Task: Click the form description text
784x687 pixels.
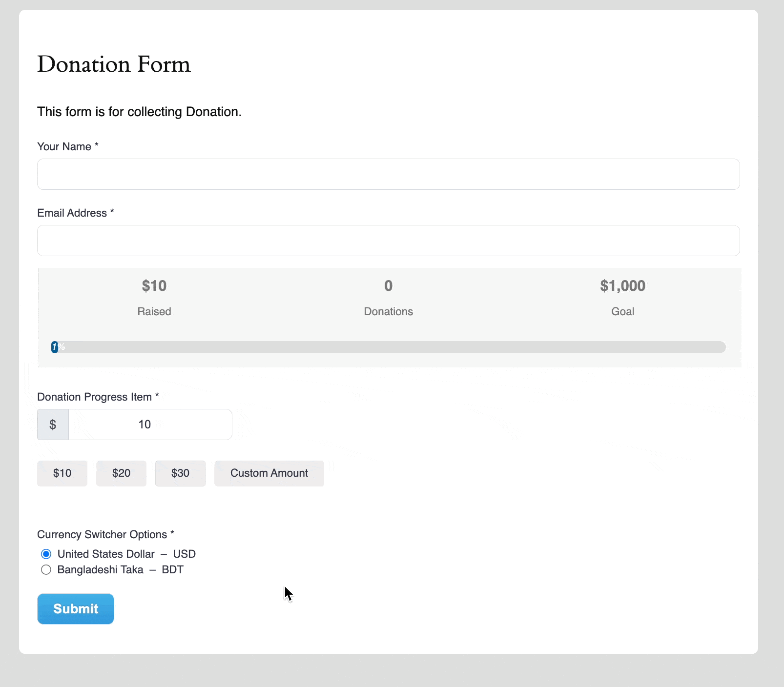Action: (139, 111)
